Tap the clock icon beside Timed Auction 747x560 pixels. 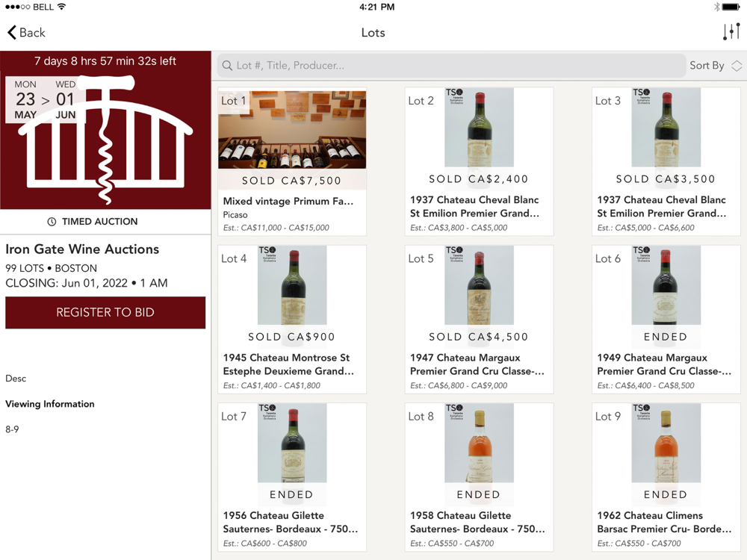[x=52, y=222]
